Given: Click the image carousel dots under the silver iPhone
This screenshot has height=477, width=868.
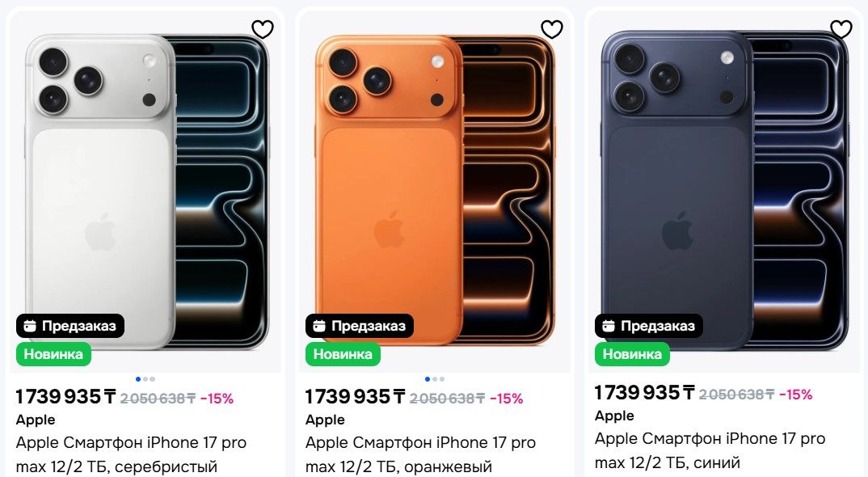Looking at the screenshot, I should coord(145,378).
